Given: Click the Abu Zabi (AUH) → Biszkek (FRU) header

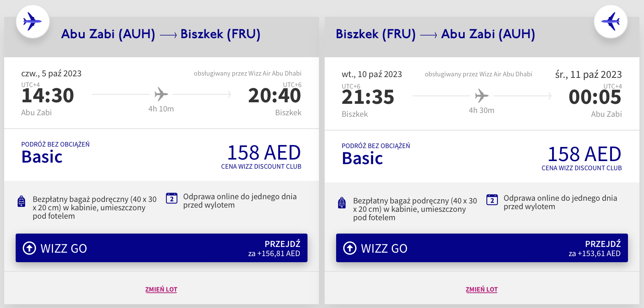Looking at the screenshot, I should tap(161, 34).
